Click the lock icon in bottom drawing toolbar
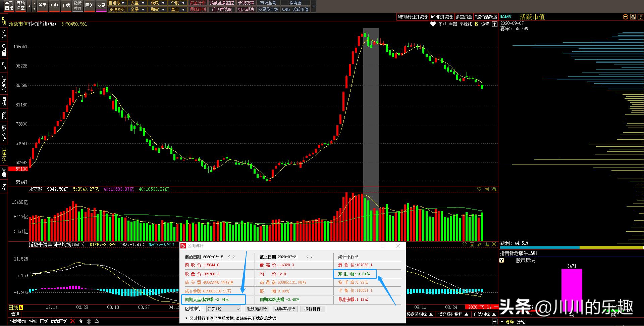The height and width of the screenshot is (326, 644). [97, 321]
